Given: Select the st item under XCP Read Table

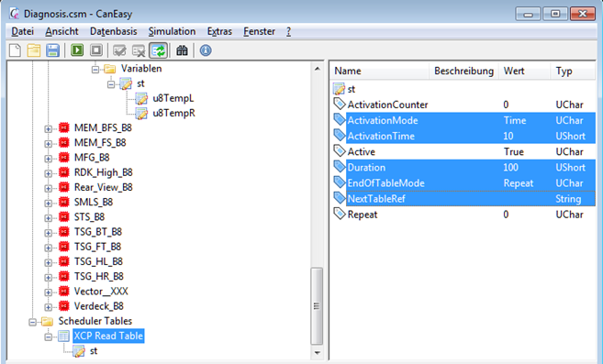Looking at the screenshot, I should coord(94,351).
